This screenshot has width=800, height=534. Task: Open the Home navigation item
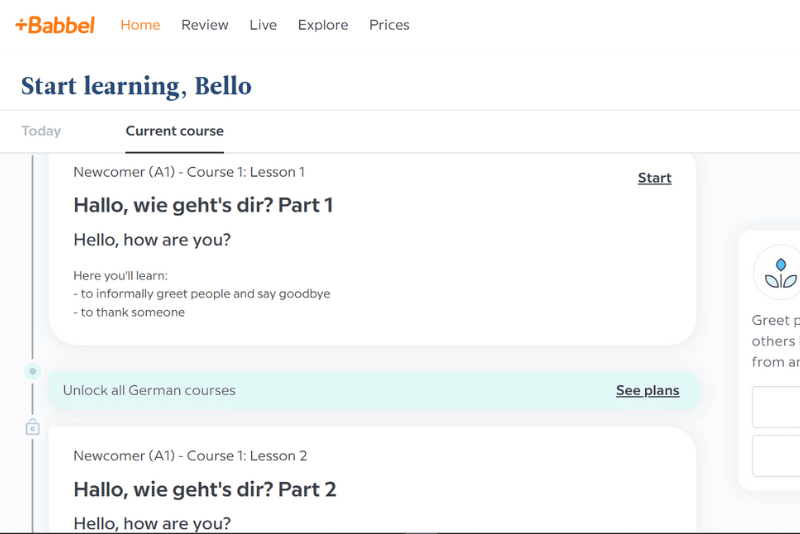click(x=140, y=25)
